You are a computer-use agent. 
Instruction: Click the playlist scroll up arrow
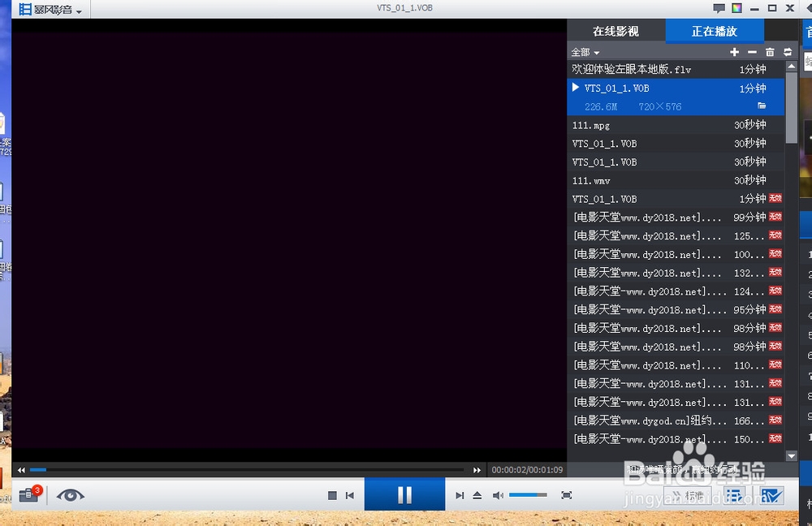point(791,67)
